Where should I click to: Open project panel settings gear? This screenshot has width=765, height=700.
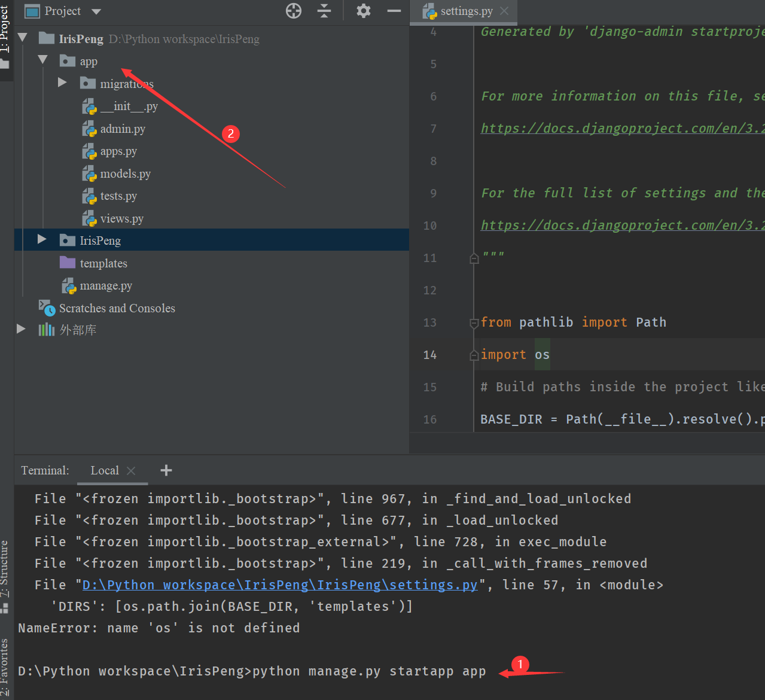click(x=364, y=11)
